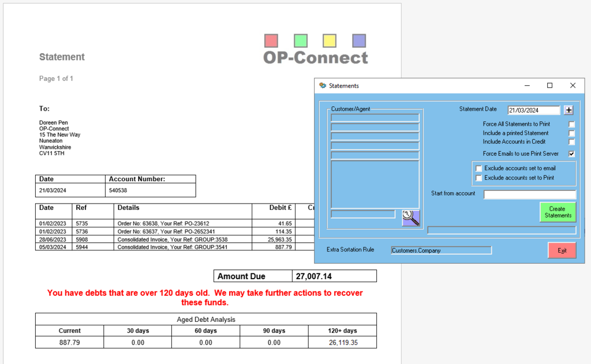This screenshot has width=591, height=364.
Task: Click the Current aged debt value 887.79
Action: click(70, 343)
